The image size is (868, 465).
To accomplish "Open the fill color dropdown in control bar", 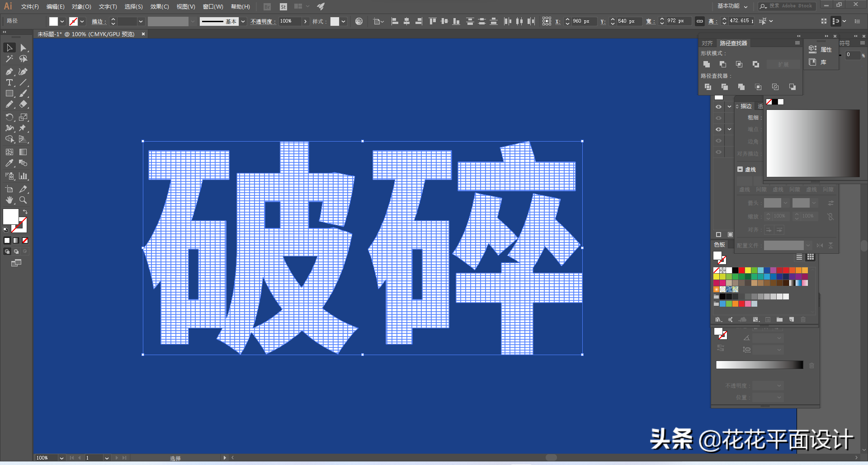I will (62, 21).
